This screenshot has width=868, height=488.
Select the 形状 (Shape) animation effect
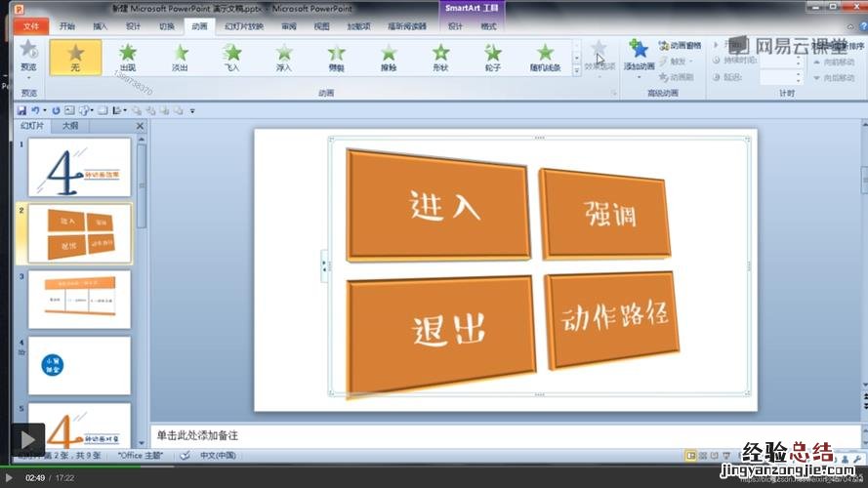pos(440,57)
